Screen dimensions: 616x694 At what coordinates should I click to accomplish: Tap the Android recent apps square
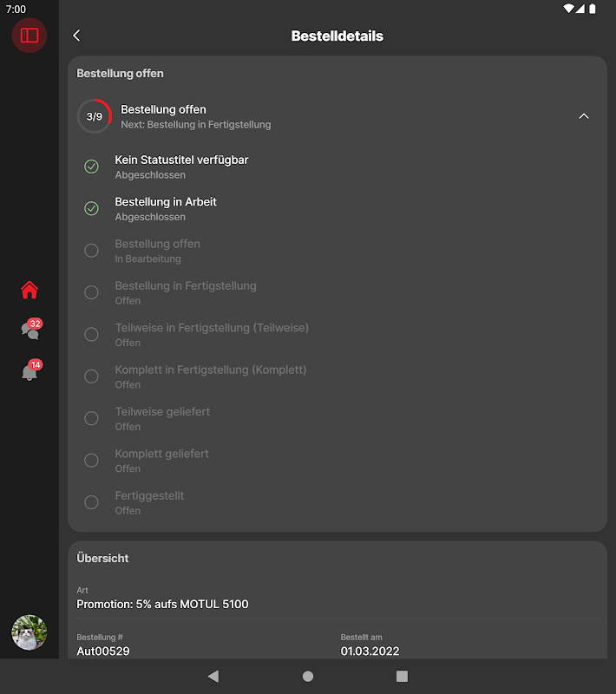pos(402,677)
